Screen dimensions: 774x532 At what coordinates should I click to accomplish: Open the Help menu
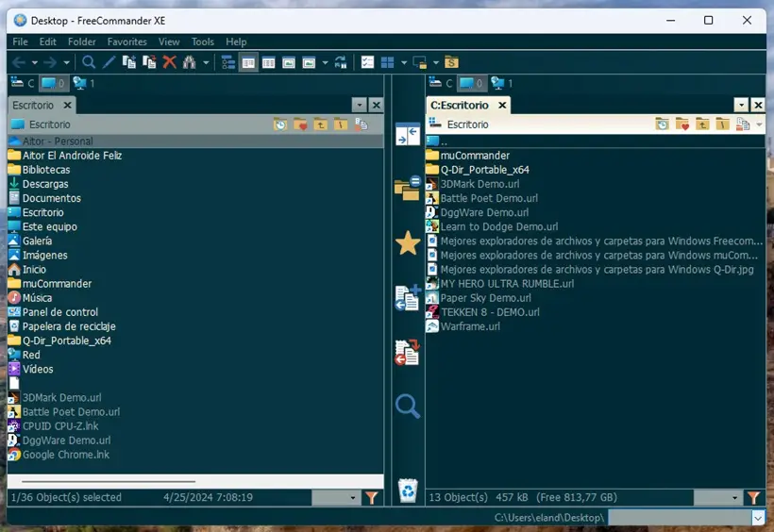[236, 42]
